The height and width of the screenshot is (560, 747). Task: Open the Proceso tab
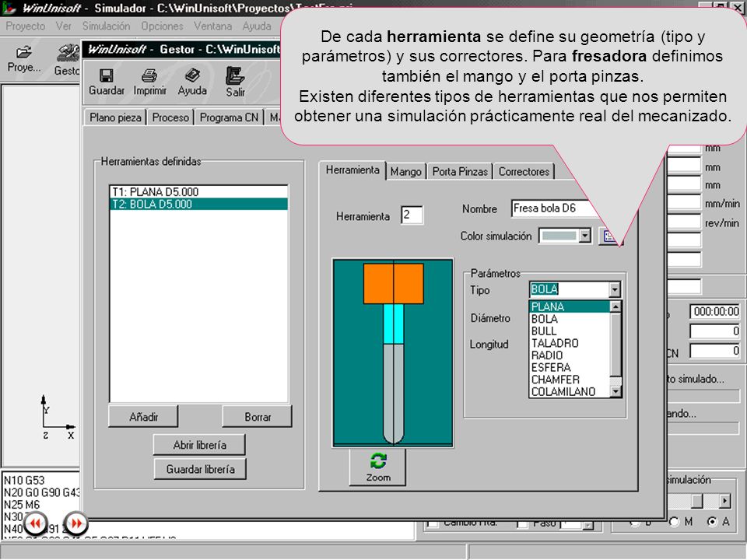pyautogui.click(x=170, y=117)
